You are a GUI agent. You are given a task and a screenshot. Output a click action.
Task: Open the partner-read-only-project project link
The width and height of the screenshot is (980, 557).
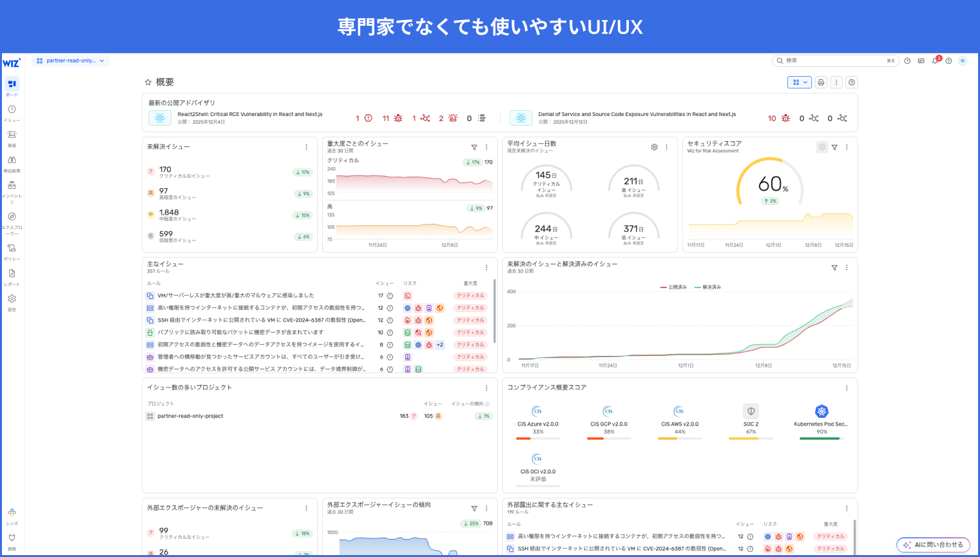pyautogui.click(x=190, y=416)
